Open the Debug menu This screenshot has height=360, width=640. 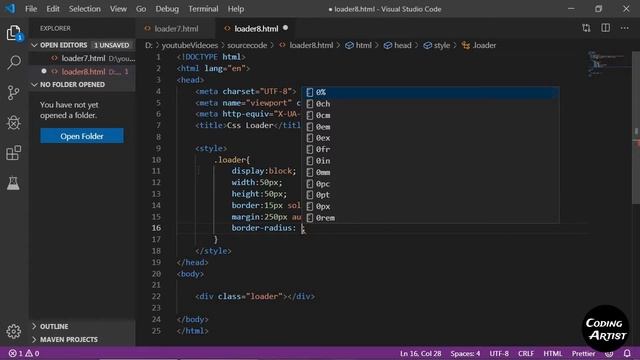167,9
